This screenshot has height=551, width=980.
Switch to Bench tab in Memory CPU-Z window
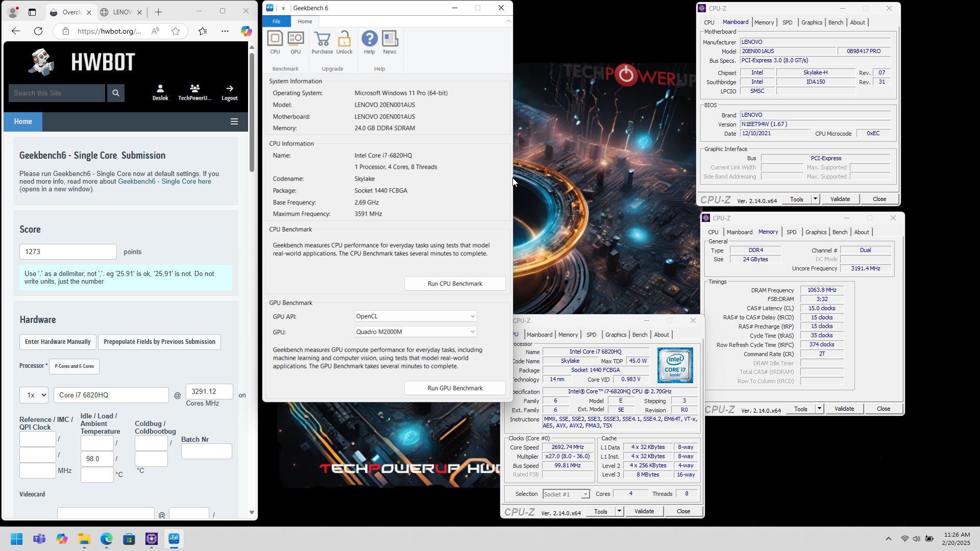840,232
